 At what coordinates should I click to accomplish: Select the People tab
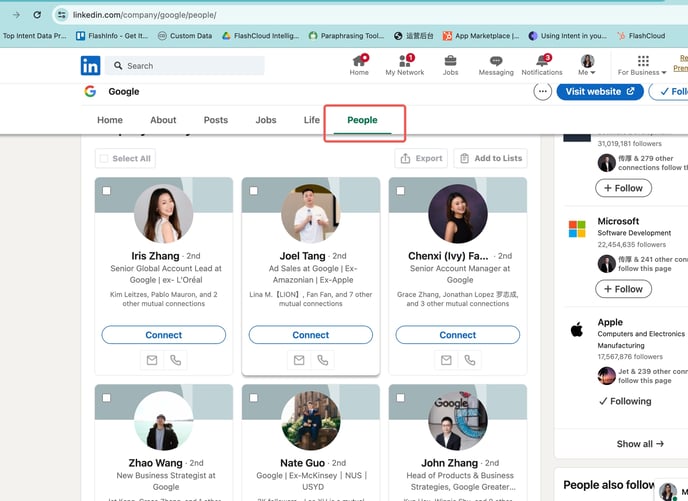tap(362, 120)
